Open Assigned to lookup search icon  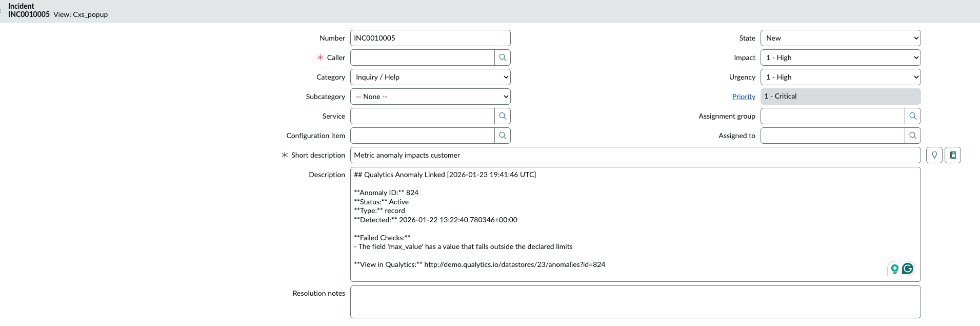coord(913,136)
